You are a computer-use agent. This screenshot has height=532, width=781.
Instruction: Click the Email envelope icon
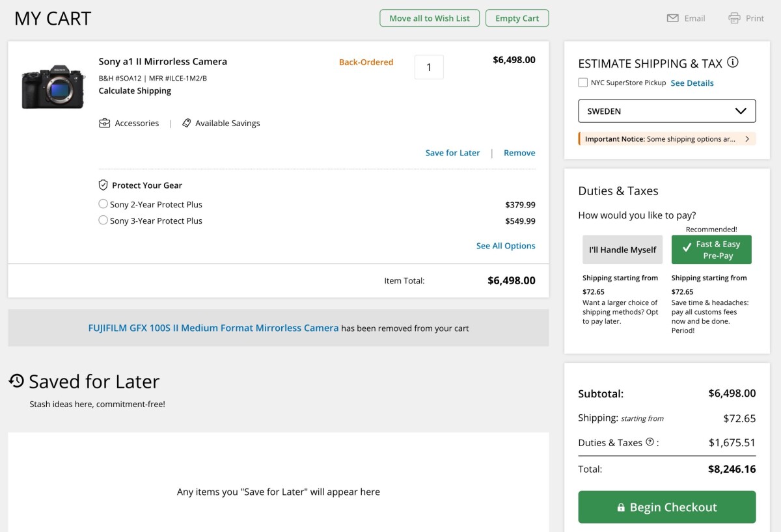(x=672, y=18)
